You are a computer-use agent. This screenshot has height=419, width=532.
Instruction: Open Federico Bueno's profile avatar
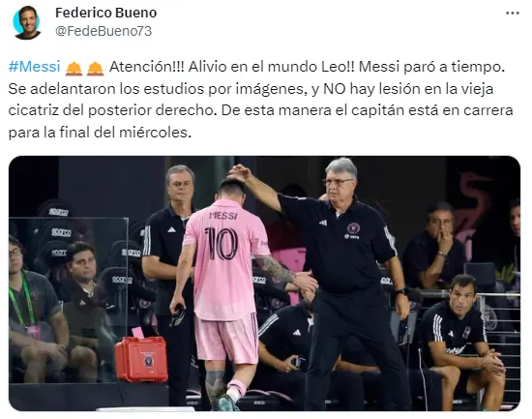tap(27, 22)
